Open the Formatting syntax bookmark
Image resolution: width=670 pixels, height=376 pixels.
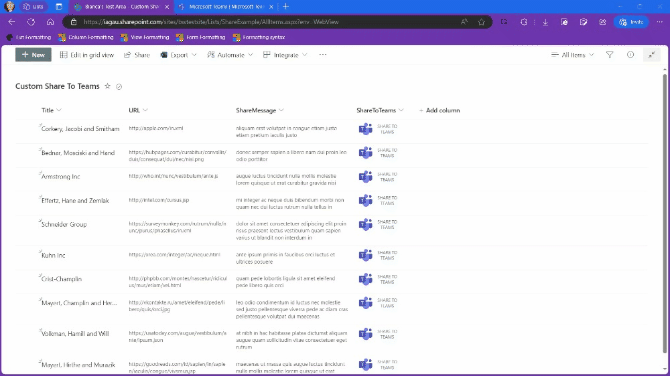[x=259, y=37]
